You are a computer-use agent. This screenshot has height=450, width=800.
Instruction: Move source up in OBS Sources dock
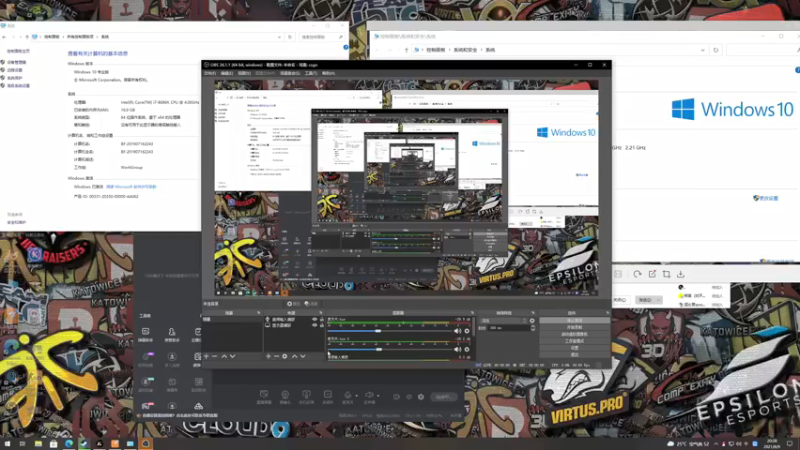[294, 356]
